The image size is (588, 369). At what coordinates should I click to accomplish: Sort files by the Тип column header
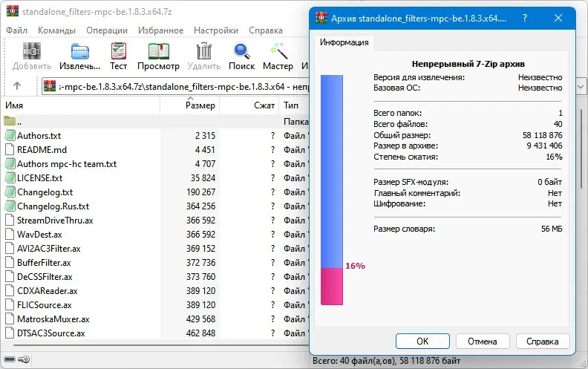click(x=295, y=105)
